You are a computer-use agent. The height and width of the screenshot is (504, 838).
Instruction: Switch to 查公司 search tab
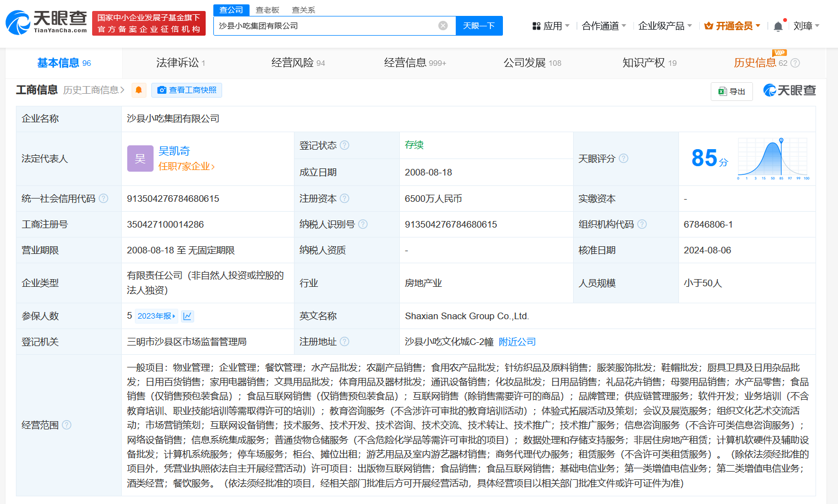tap(231, 10)
